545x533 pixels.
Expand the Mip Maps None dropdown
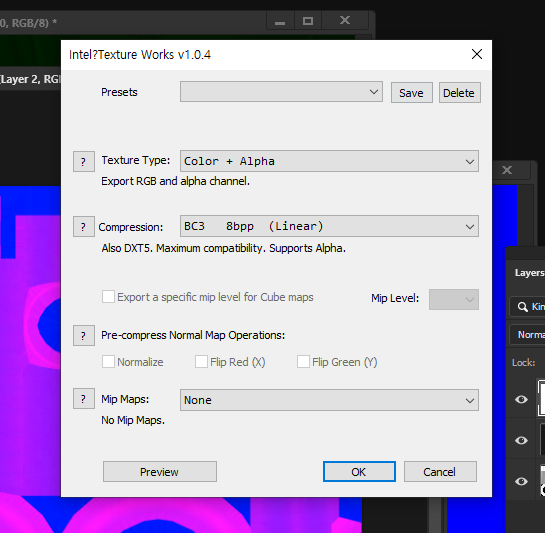[329, 400]
